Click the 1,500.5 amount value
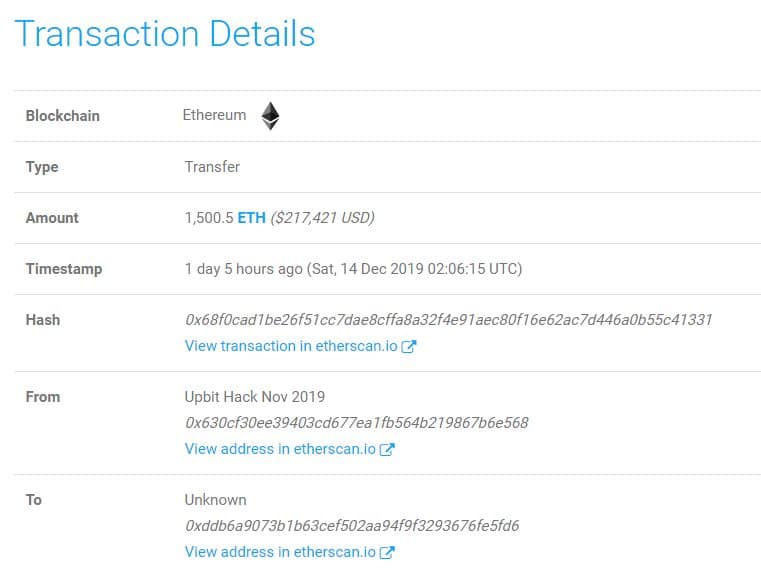The image size is (761, 577). [209, 218]
